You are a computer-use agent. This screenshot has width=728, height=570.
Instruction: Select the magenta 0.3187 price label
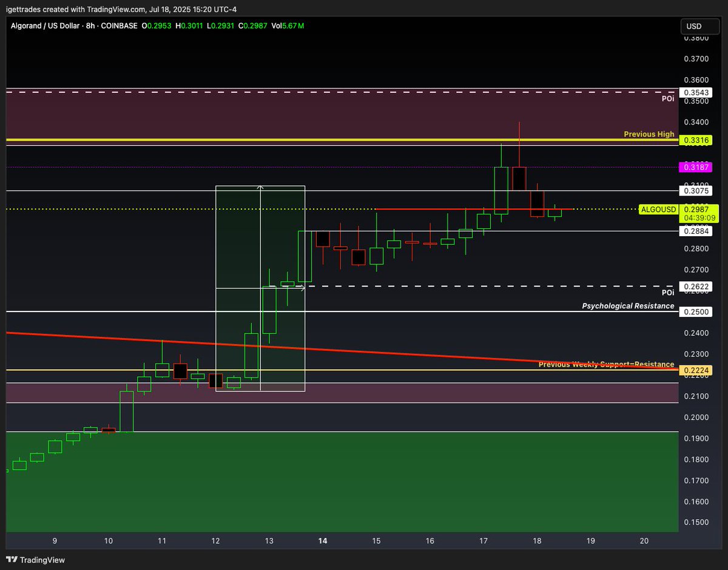pyautogui.click(x=695, y=167)
